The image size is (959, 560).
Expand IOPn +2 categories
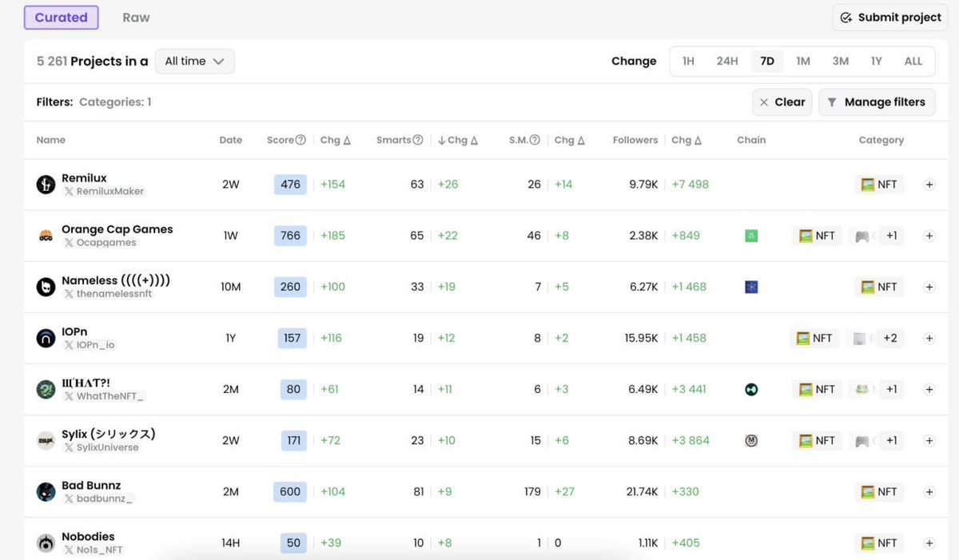pyautogui.click(x=890, y=338)
